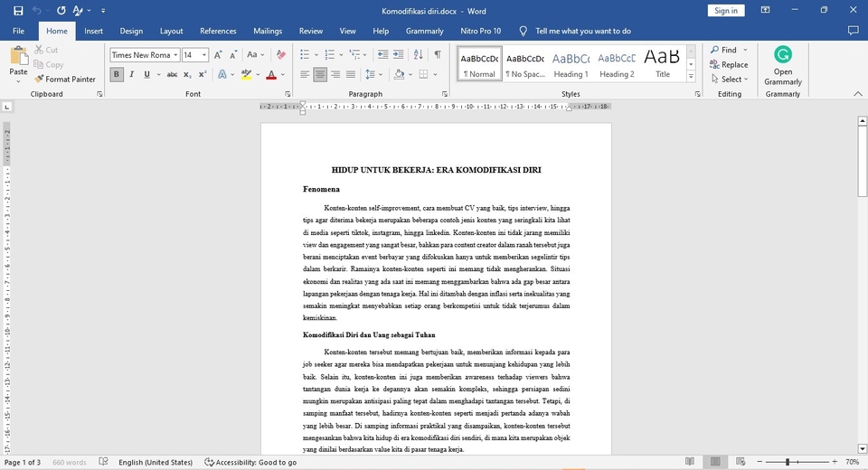Cut the selected text
868x470 pixels.
pyautogui.click(x=46, y=50)
